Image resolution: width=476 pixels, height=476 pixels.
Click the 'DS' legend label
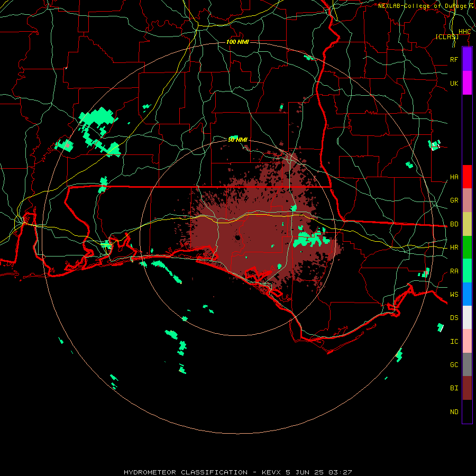coord(454,318)
